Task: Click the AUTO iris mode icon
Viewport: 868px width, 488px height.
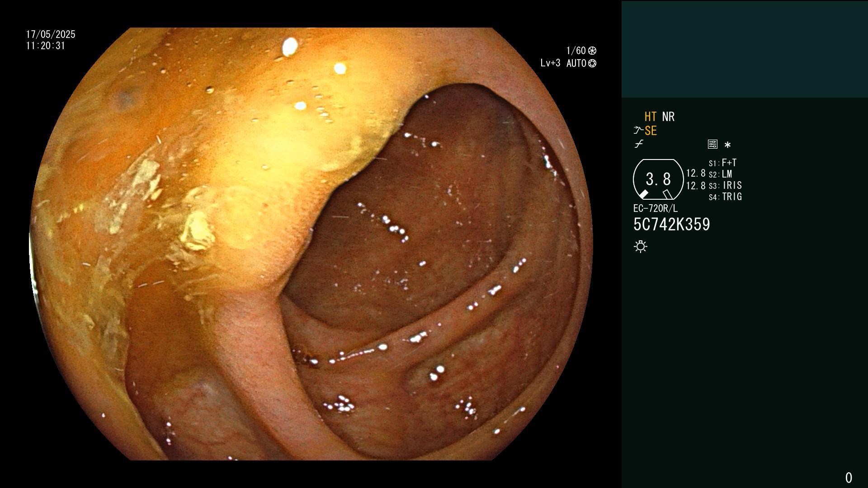Action: point(592,63)
